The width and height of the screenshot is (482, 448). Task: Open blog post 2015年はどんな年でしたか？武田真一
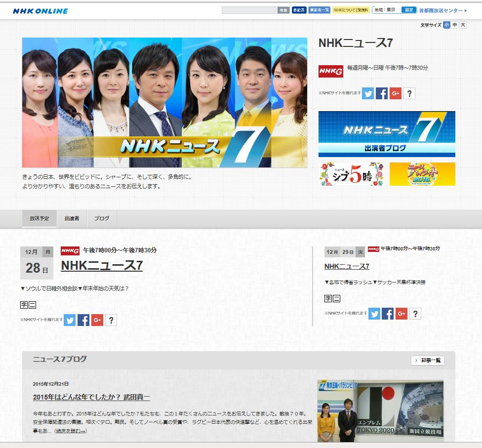coord(91,397)
